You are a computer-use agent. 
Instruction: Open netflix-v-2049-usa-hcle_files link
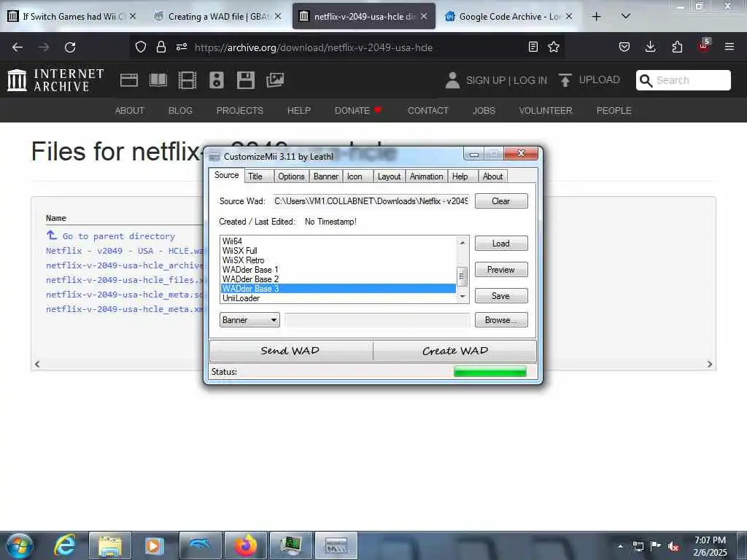click(x=125, y=280)
